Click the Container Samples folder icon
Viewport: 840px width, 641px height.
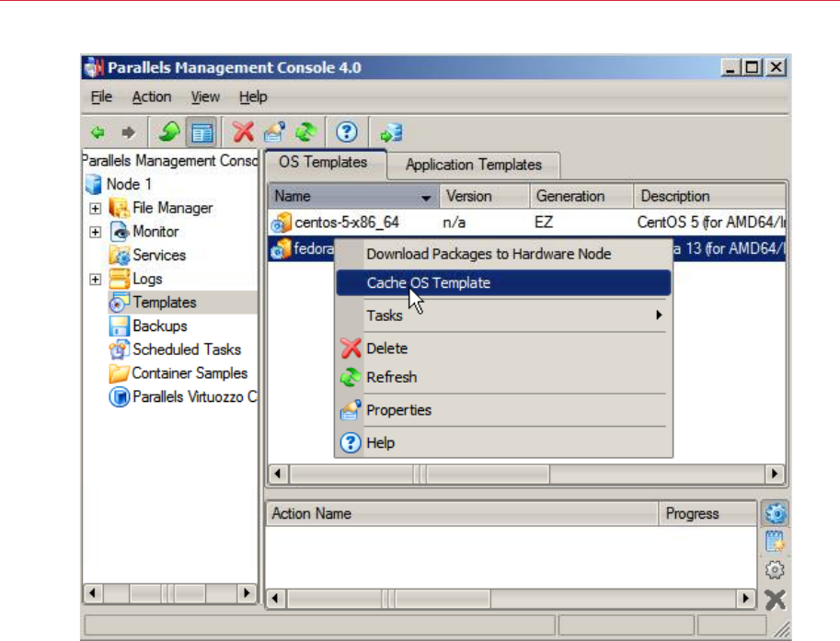click(x=119, y=373)
